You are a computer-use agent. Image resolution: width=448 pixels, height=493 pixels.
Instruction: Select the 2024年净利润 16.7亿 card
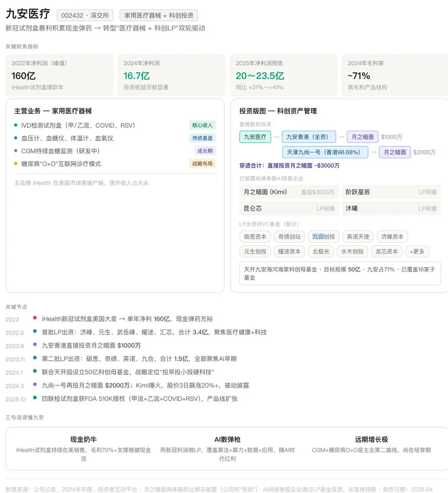pyautogui.click(x=171, y=75)
